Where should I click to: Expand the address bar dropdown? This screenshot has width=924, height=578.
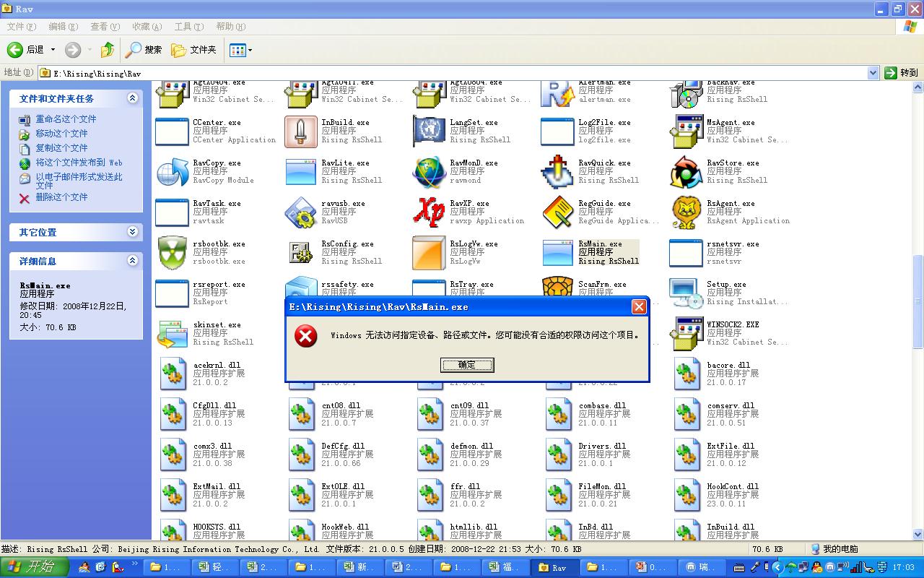click(x=873, y=73)
